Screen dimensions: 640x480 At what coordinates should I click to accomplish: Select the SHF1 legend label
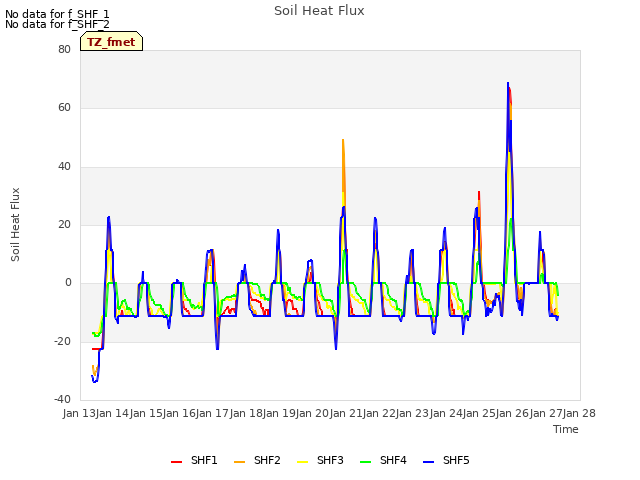tap(204, 460)
